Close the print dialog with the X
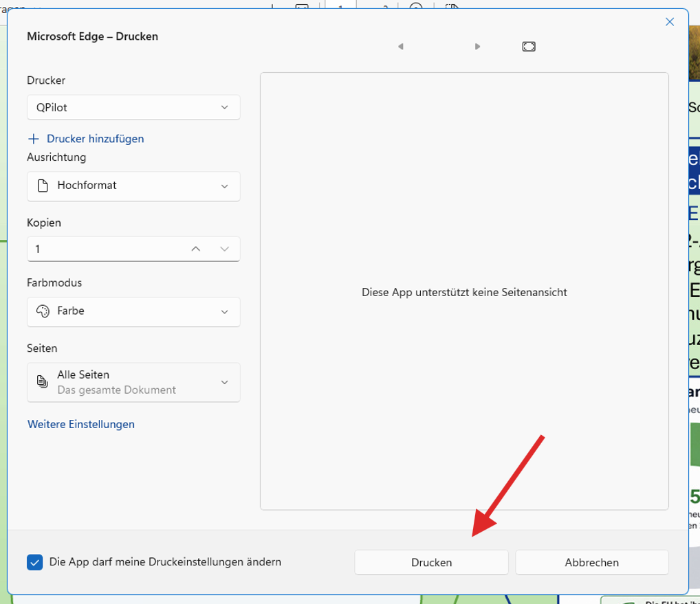This screenshot has width=700, height=604. (x=670, y=22)
